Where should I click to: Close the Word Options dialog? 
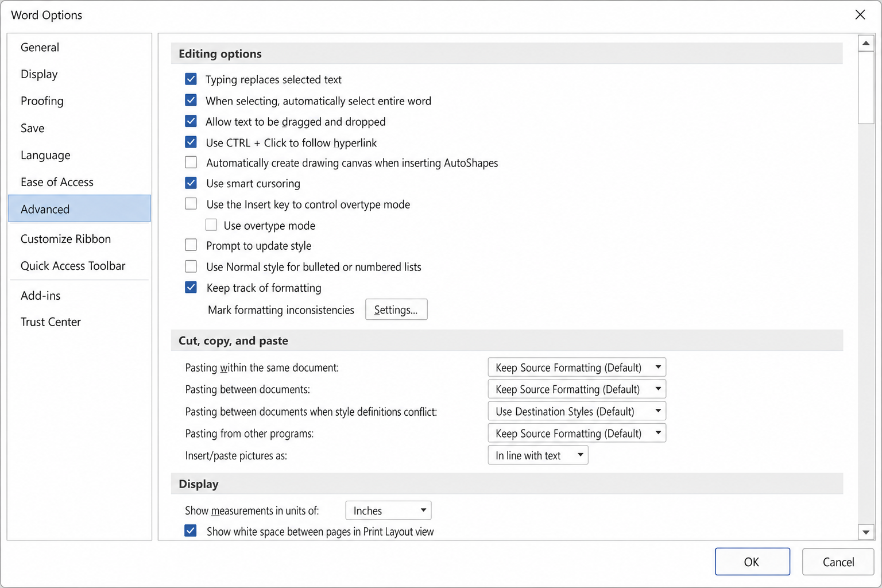860,15
